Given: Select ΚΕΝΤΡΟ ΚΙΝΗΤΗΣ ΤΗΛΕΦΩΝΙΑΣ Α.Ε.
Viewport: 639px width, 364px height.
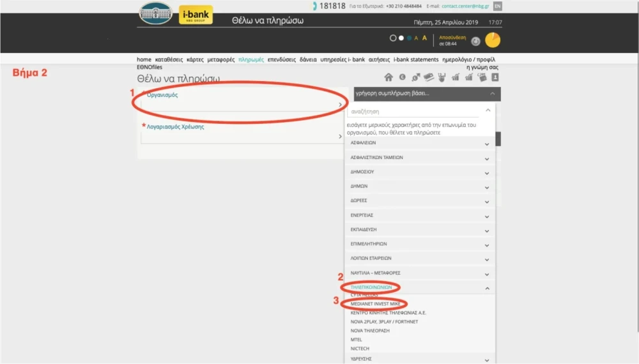Looking at the screenshot, I should [388, 313].
